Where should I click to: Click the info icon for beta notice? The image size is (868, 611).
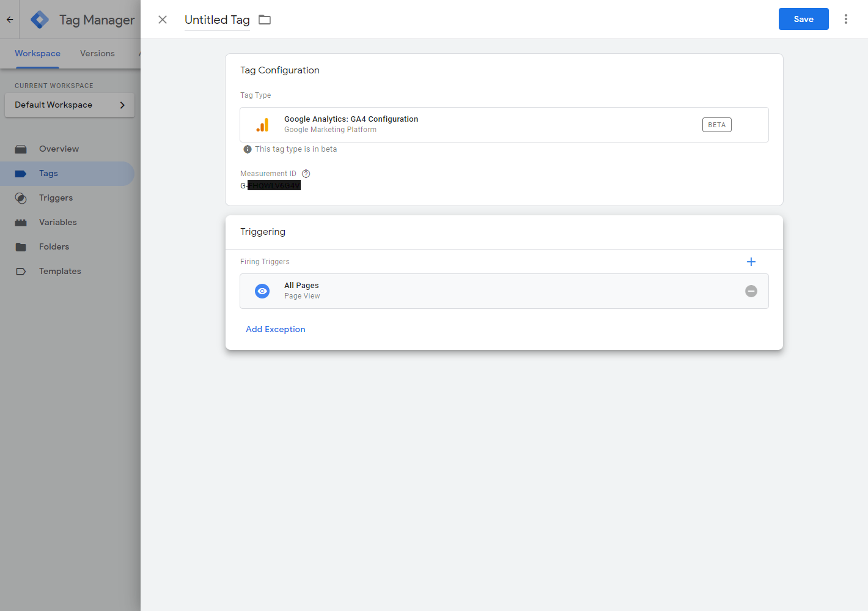click(248, 149)
